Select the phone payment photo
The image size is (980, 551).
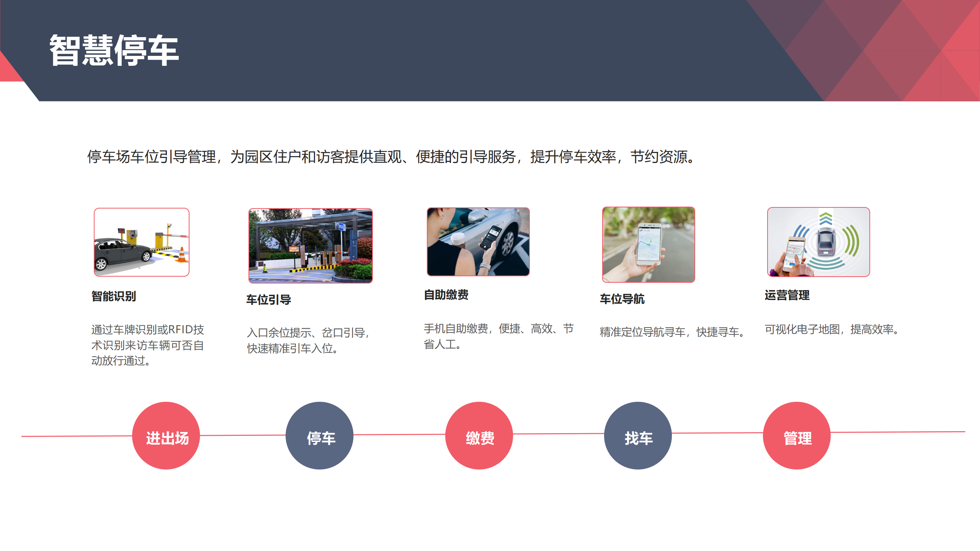(x=478, y=242)
